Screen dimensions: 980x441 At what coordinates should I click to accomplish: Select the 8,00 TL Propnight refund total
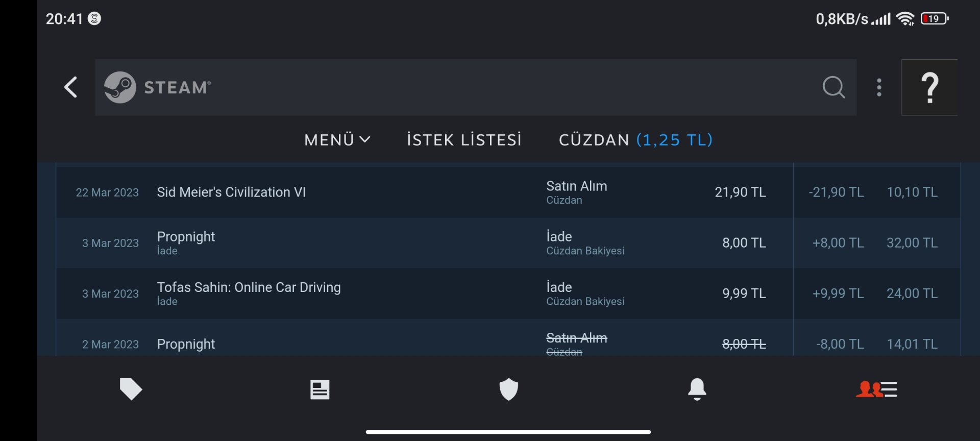click(x=744, y=243)
